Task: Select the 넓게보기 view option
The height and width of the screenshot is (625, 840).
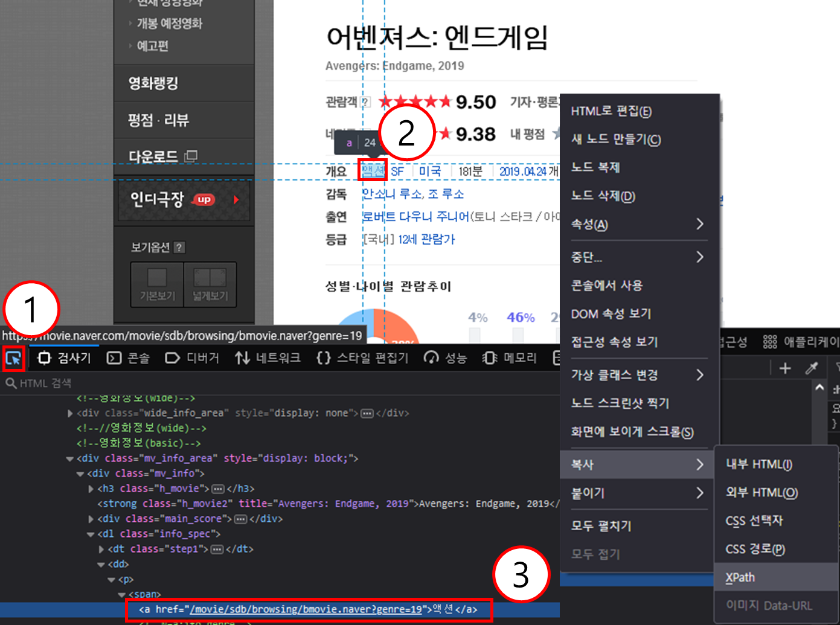Action: click(x=210, y=284)
